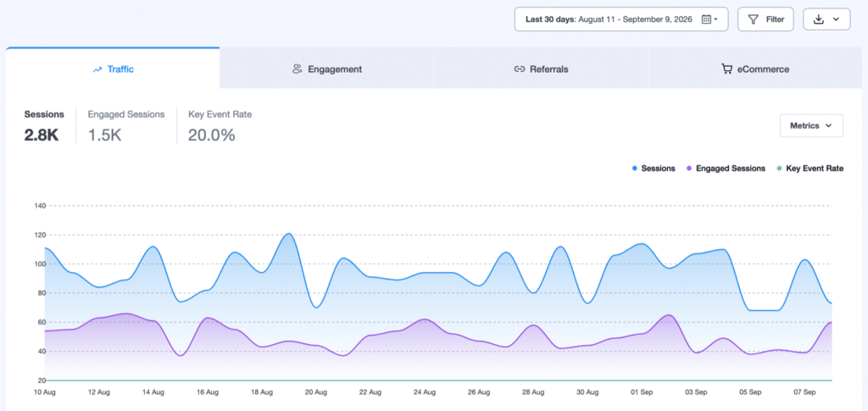This screenshot has width=868, height=411.
Task: Click the Filter funnel icon
Action: [x=753, y=19]
